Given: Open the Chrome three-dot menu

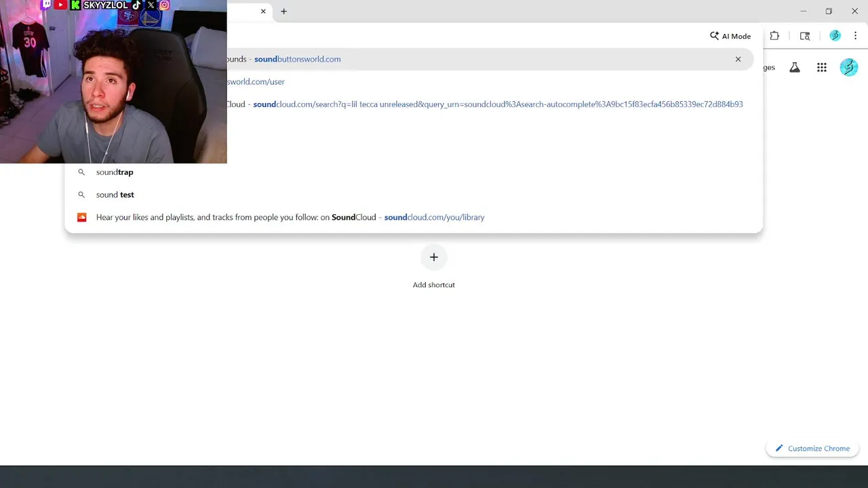Looking at the screenshot, I should coord(855,36).
